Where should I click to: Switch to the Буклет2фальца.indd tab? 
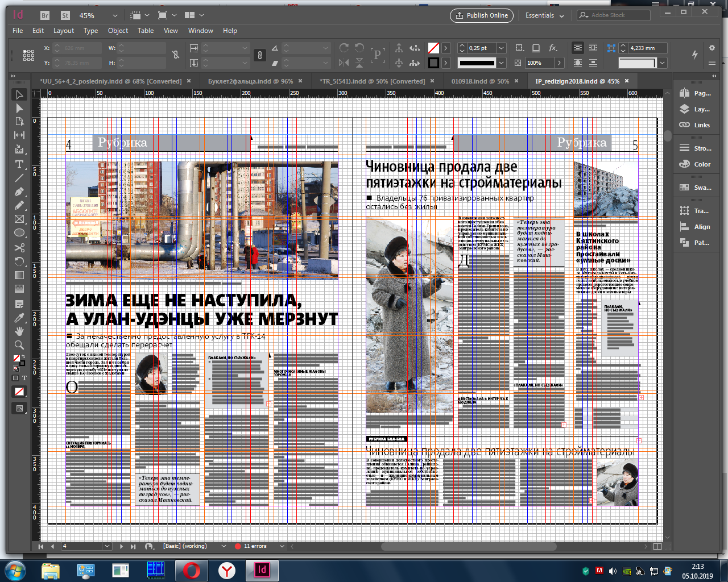tap(250, 81)
